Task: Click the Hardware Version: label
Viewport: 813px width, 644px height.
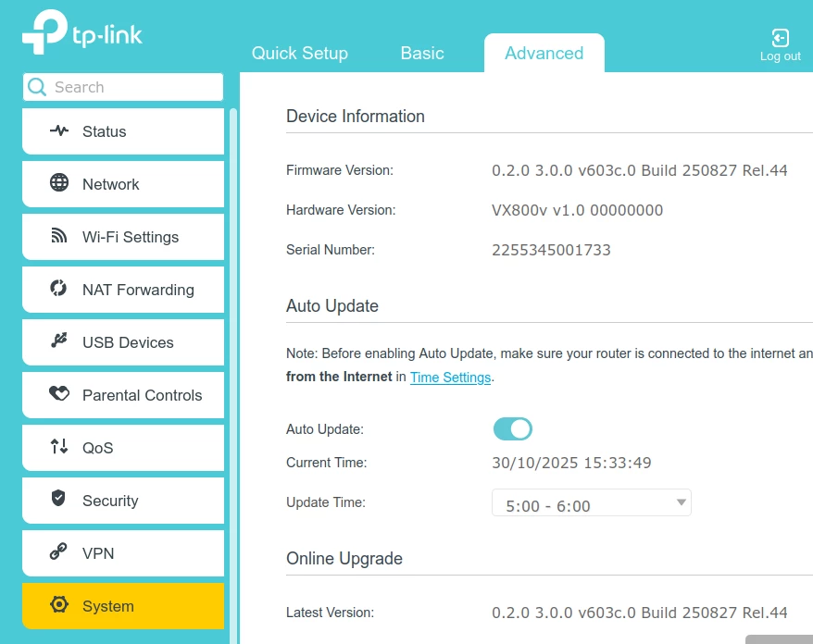Action: point(341,210)
